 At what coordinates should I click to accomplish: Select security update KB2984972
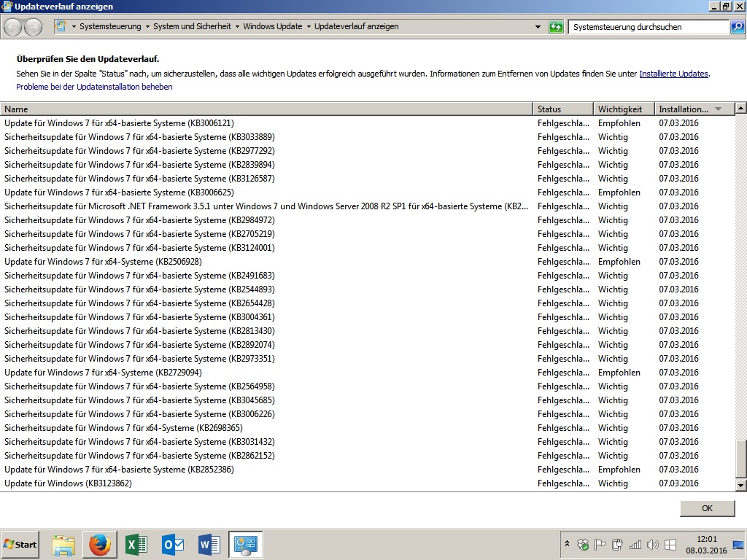[368, 219]
